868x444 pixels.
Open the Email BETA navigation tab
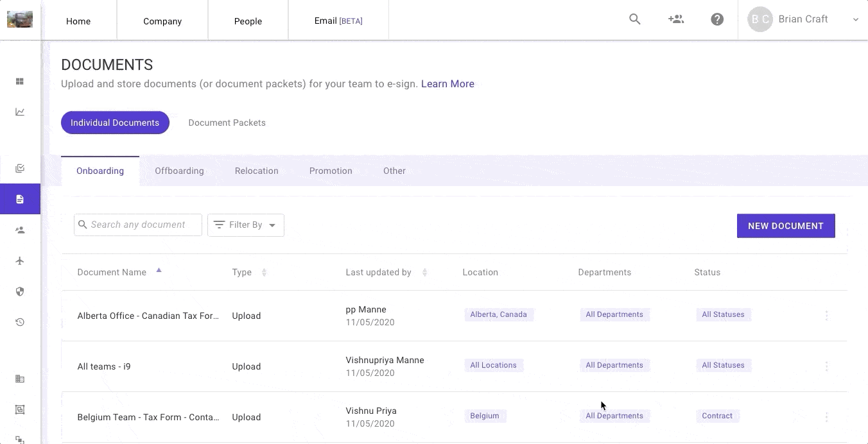click(x=338, y=21)
